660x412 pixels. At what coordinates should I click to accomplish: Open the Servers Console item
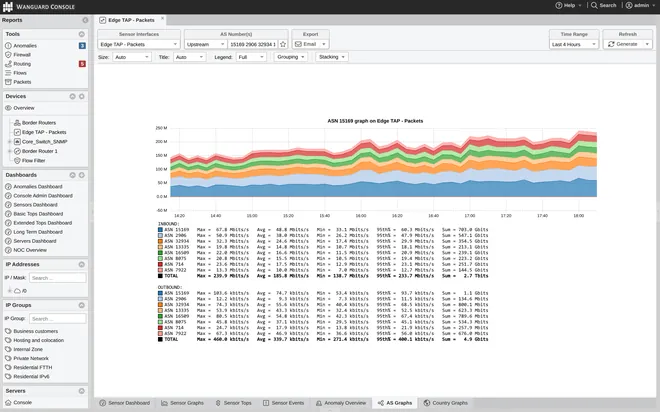[x=23, y=403]
